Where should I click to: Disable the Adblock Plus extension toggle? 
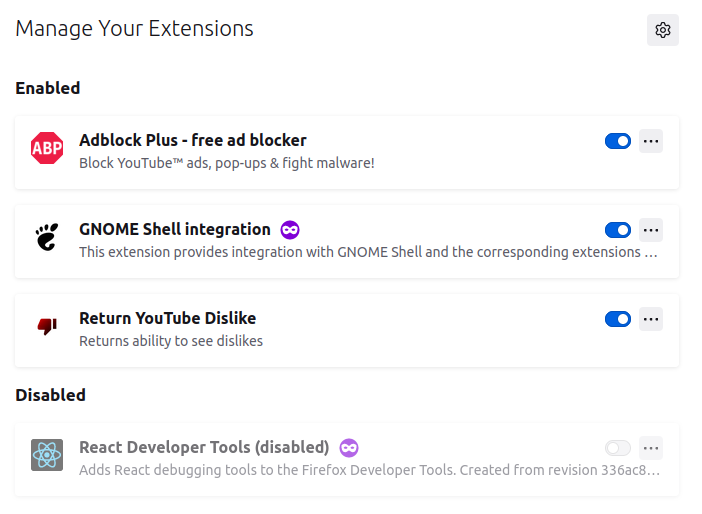[x=618, y=142]
